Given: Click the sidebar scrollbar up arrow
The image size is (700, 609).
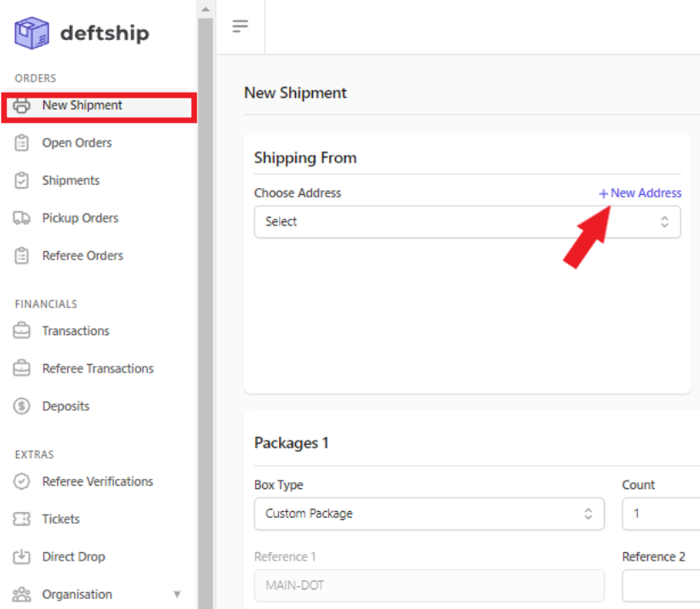Looking at the screenshot, I should (205, 9).
